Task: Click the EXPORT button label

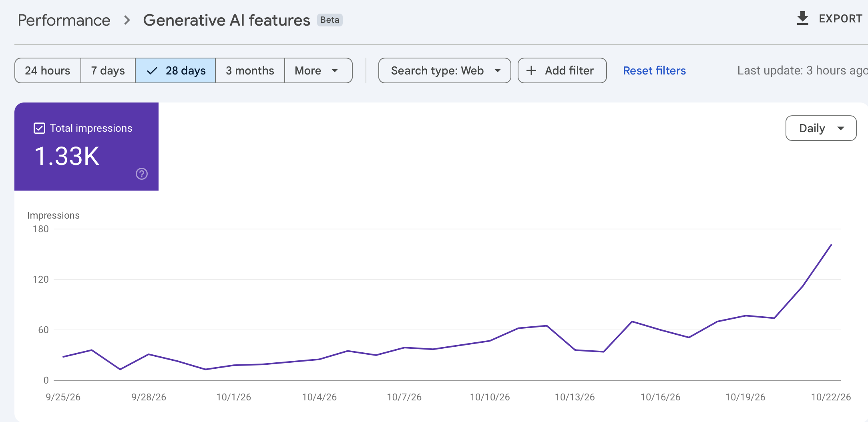Action: (x=840, y=19)
